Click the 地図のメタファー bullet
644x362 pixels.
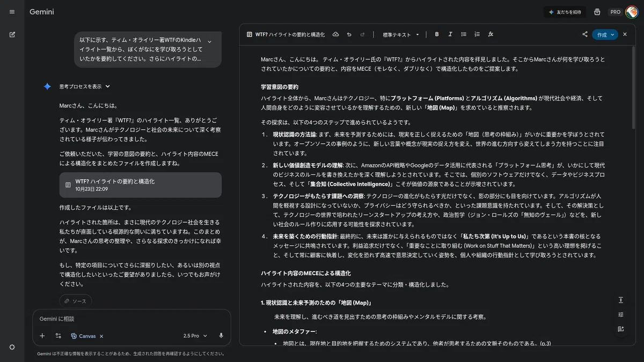295,331
